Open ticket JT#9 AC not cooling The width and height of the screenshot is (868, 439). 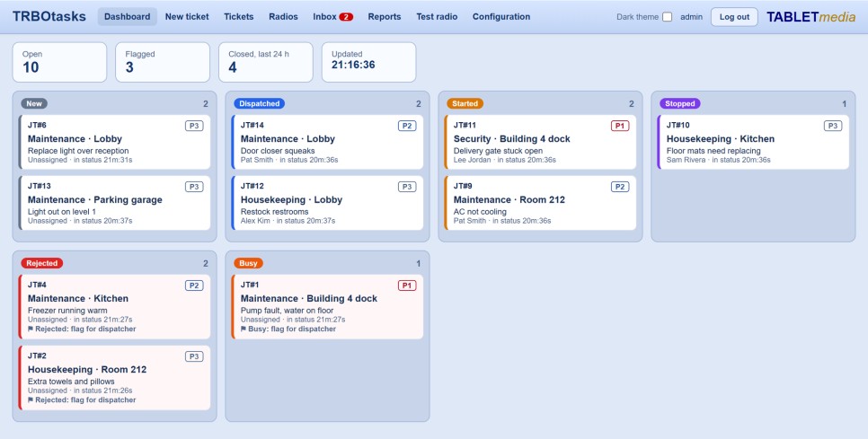click(x=541, y=203)
